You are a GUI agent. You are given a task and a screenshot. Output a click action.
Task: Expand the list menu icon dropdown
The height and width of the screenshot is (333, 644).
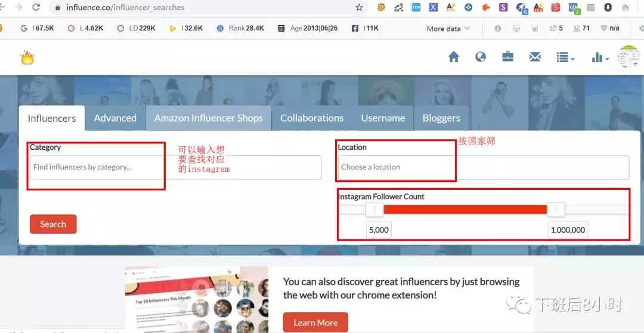tap(565, 57)
